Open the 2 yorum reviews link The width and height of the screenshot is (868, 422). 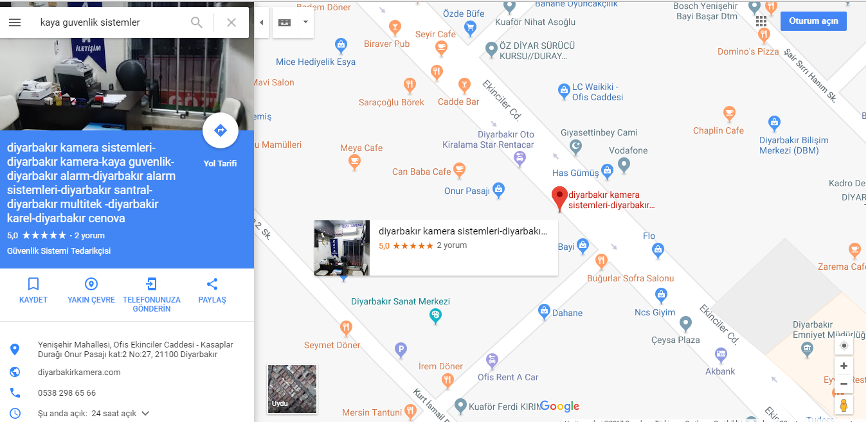(88, 236)
